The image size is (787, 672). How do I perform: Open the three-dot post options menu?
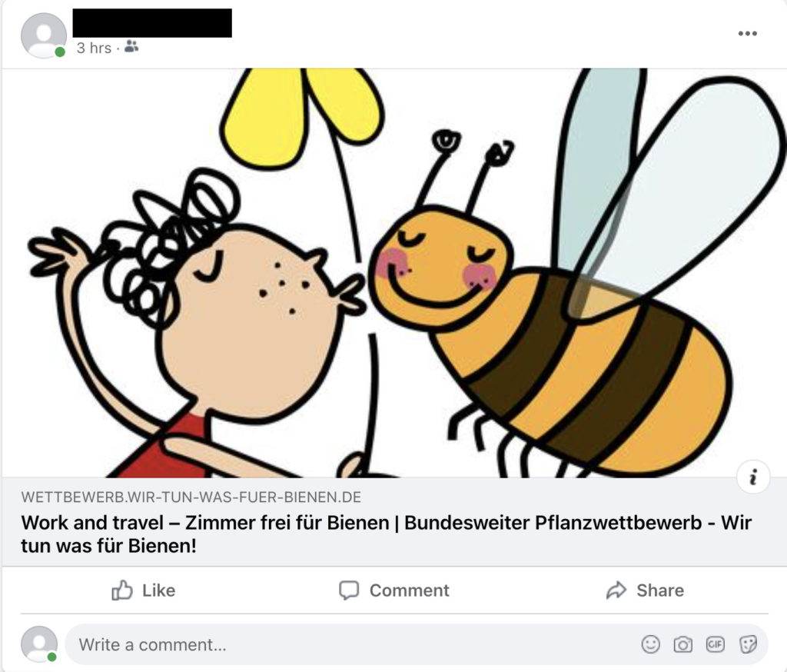pyautogui.click(x=747, y=34)
